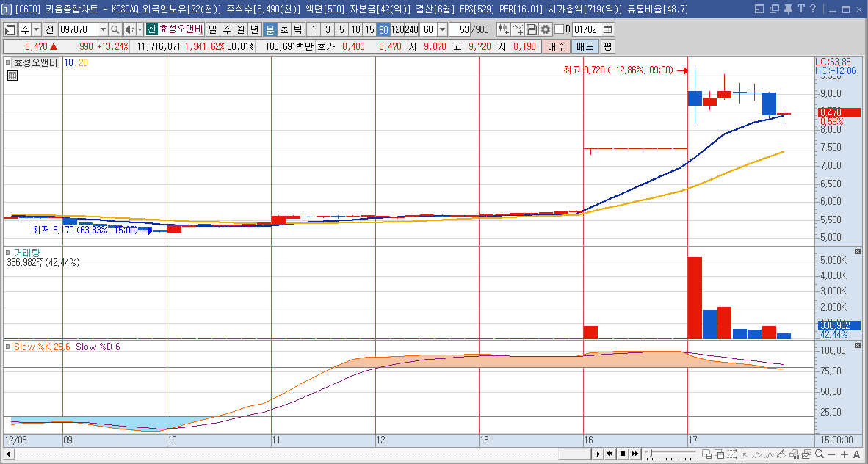Collapse the Slow stochastic panel with its x
The image size is (868, 464).
(x=858, y=346)
